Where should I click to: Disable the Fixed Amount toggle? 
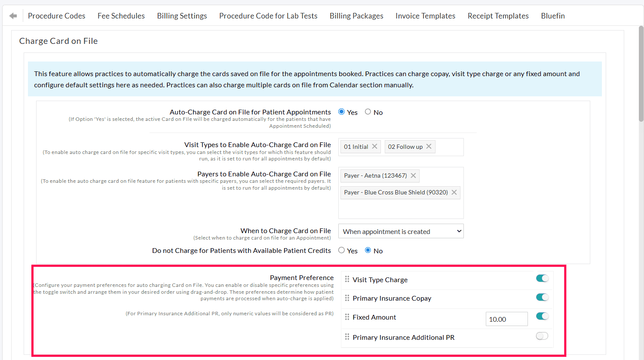point(542,316)
